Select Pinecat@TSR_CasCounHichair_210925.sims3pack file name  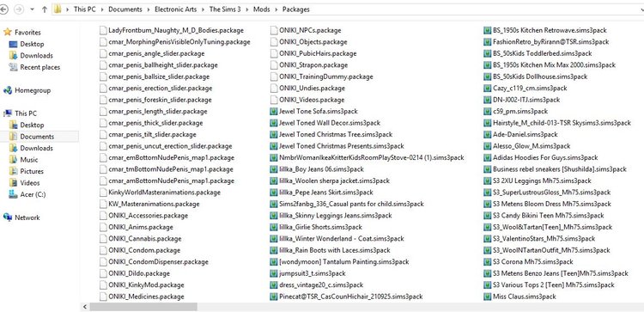350,297
